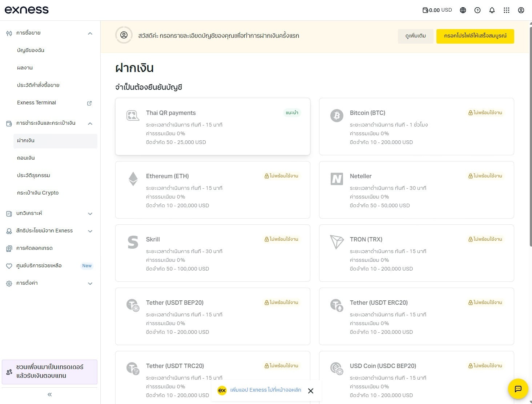Close the add Exness app prompt
This screenshot has width=532, height=404.
click(x=311, y=391)
